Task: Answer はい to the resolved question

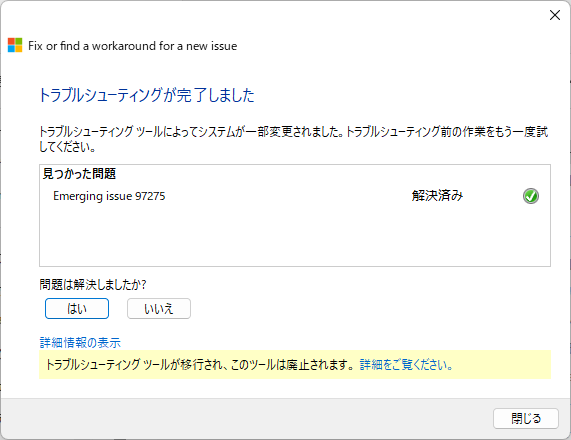Action: pos(77,309)
